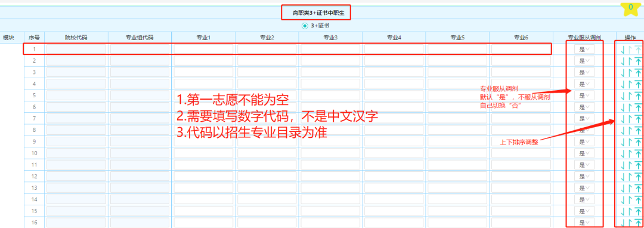Open row 15 专业服从调剂 dropdown
The height and width of the screenshot is (228, 644).
coord(584,211)
